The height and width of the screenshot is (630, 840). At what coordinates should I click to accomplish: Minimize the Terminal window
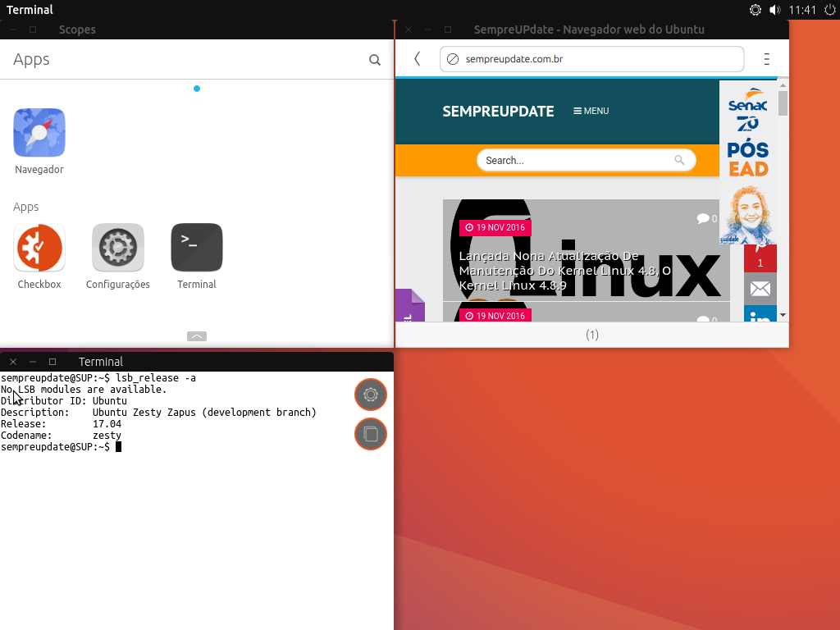pyautogui.click(x=33, y=362)
